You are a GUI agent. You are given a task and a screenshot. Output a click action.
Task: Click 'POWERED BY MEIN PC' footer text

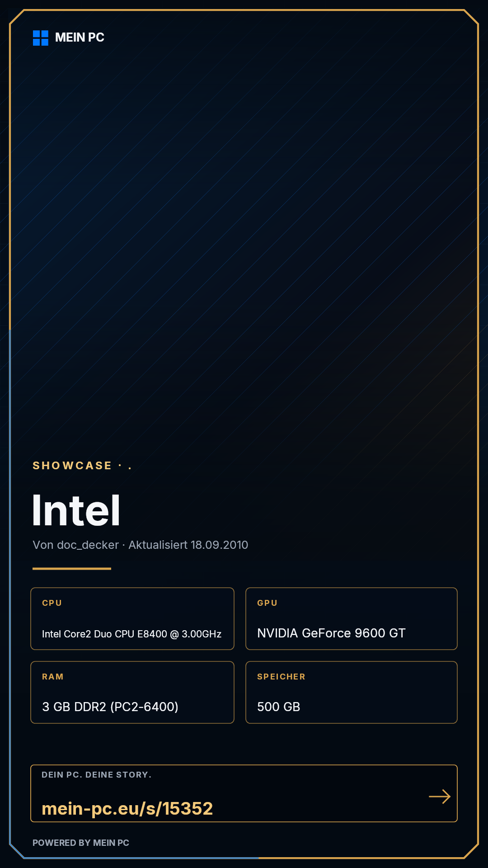click(81, 843)
